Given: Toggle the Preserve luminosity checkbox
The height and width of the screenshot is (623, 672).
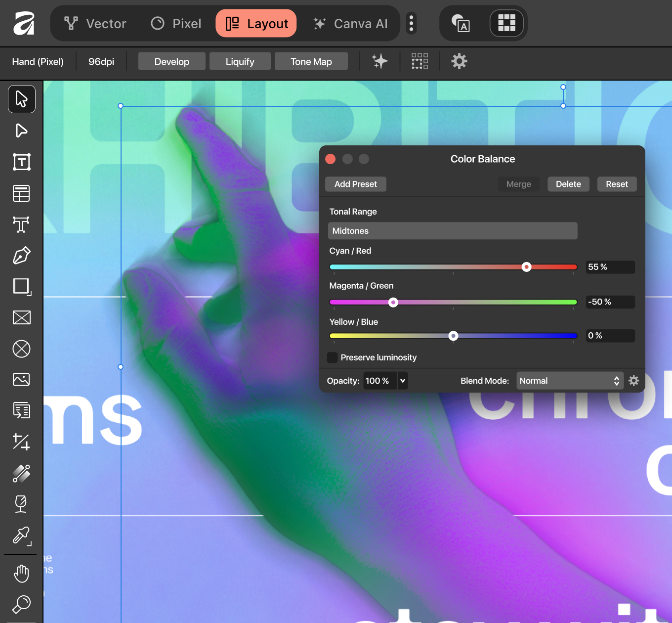Looking at the screenshot, I should coord(333,357).
